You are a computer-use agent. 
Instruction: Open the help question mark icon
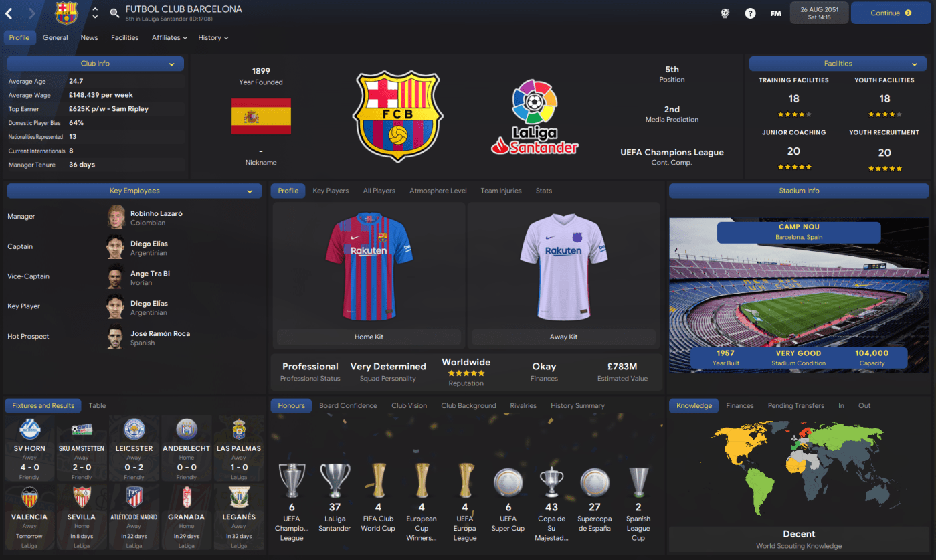(750, 13)
